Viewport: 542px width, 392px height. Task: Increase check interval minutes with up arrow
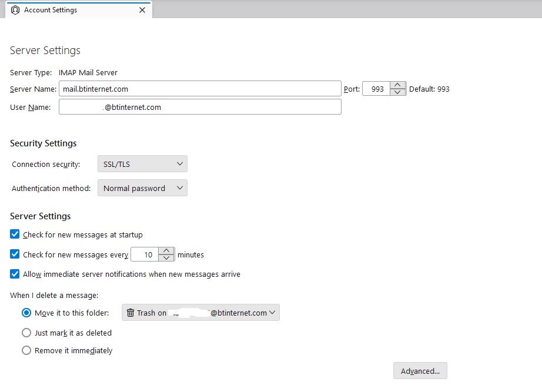[167, 251]
